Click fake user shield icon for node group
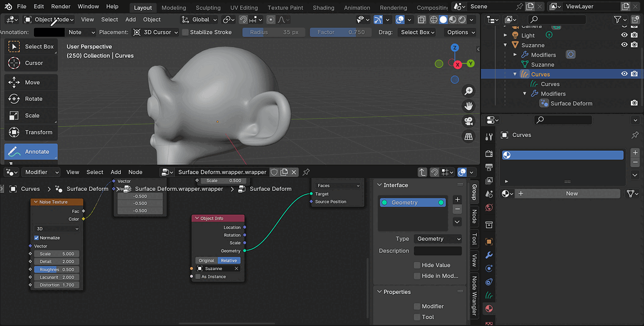 click(x=274, y=172)
